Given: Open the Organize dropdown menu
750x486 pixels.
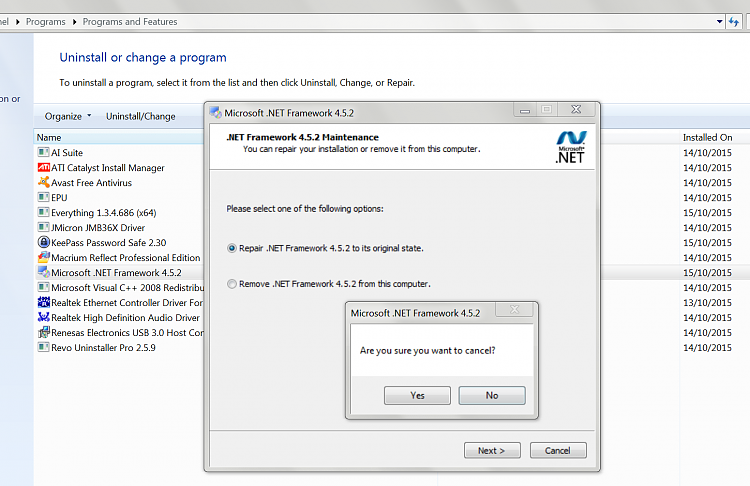Looking at the screenshot, I should coord(67,116).
